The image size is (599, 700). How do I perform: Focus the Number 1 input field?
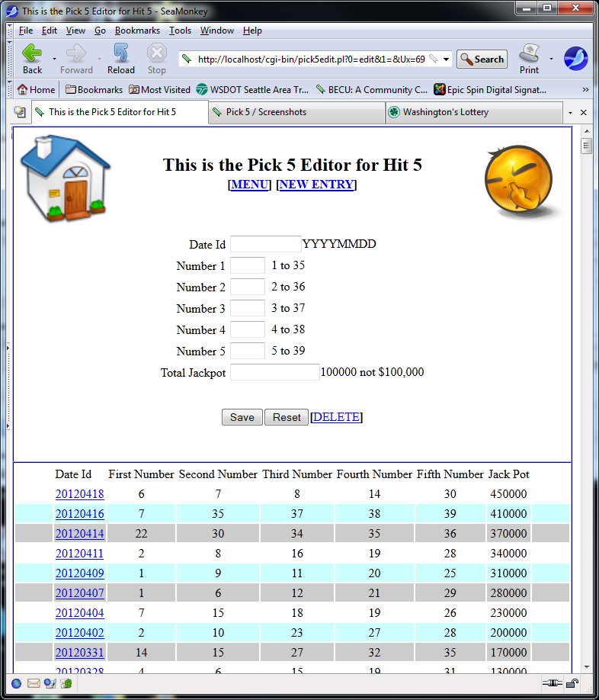tap(248, 265)
